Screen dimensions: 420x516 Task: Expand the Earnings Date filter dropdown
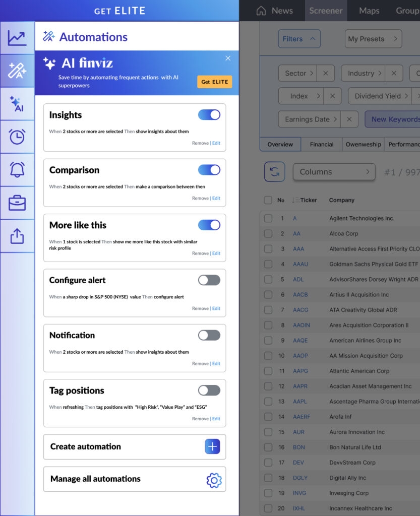(x=310, y=119)
